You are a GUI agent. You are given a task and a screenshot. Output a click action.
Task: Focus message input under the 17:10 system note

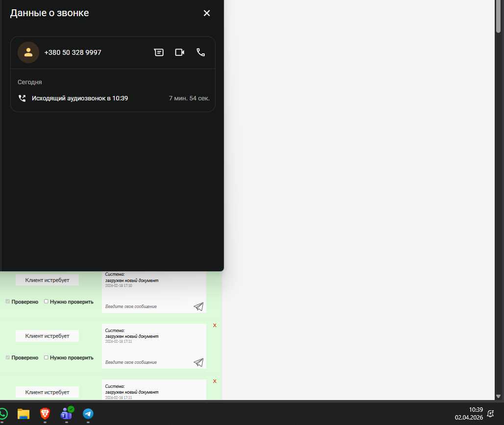coord(148,307)
